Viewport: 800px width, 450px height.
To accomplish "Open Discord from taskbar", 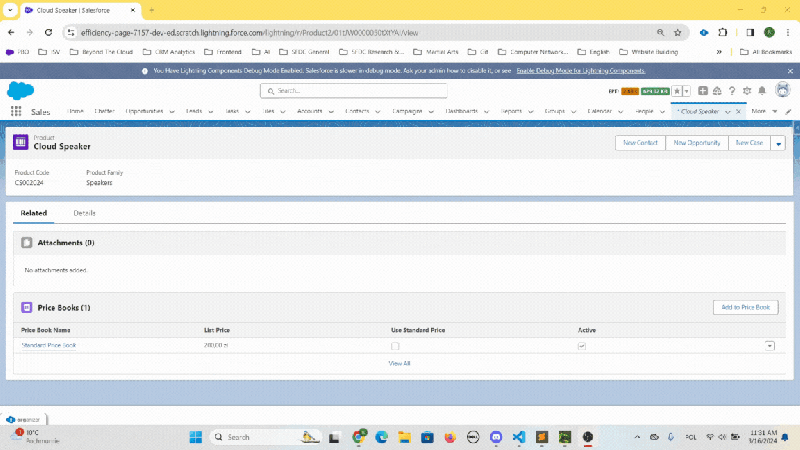I will tap(496, 437).
